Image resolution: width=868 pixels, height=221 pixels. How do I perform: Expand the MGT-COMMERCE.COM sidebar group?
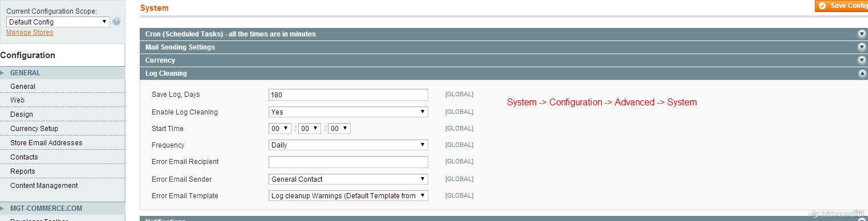tap(62, 208)
